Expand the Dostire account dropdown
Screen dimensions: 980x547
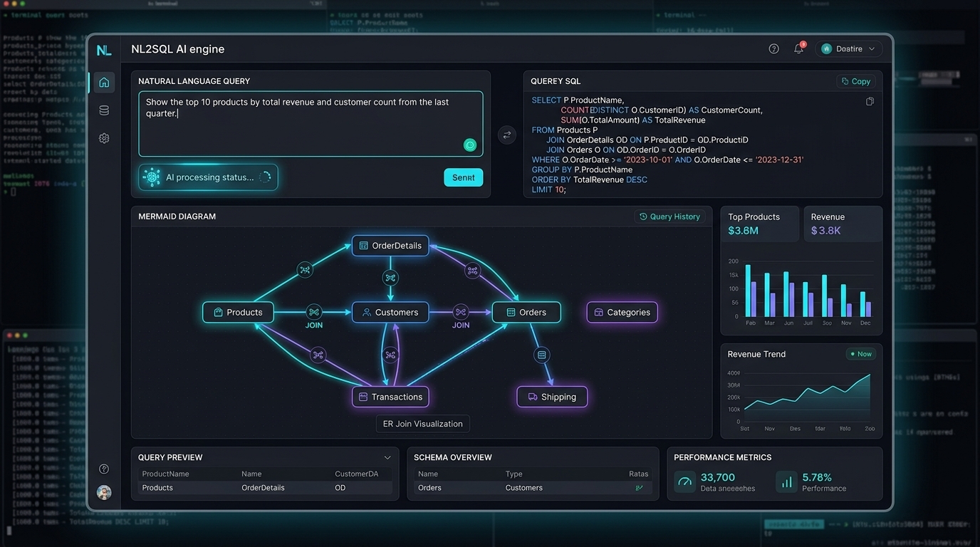[849, 48]
